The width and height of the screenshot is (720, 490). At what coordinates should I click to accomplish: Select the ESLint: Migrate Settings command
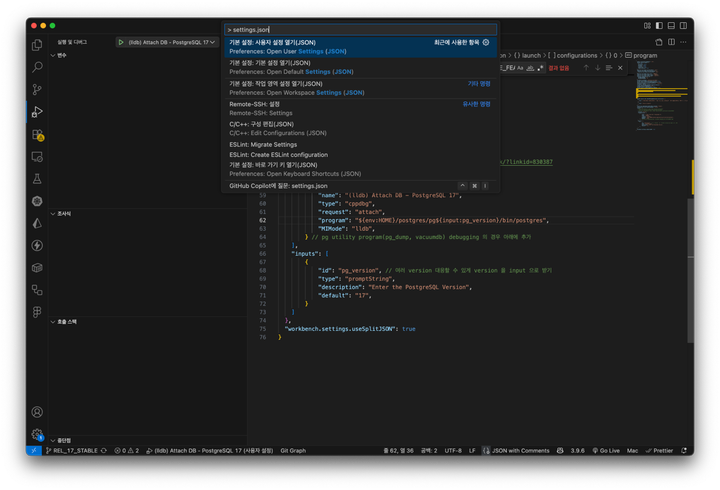point(360,145)
